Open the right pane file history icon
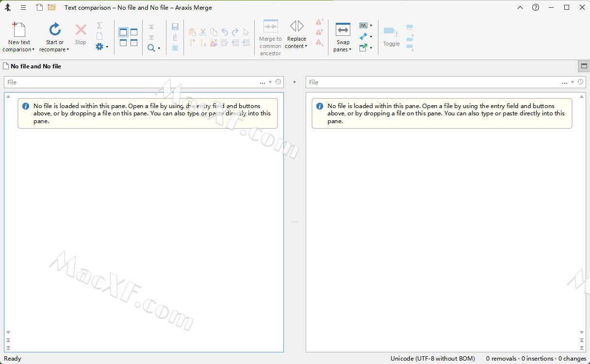 pos(580,82)
